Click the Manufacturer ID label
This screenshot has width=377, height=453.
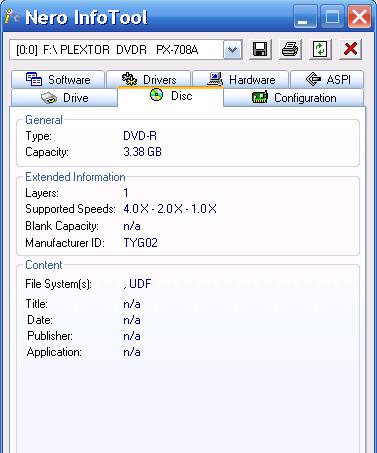click(65, 243)
